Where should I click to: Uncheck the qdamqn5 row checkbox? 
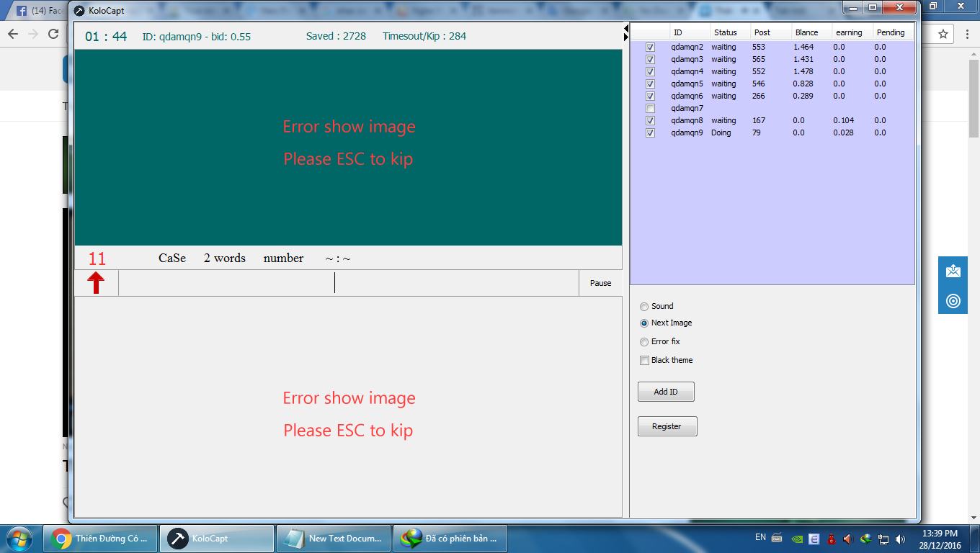click(651, 84)
